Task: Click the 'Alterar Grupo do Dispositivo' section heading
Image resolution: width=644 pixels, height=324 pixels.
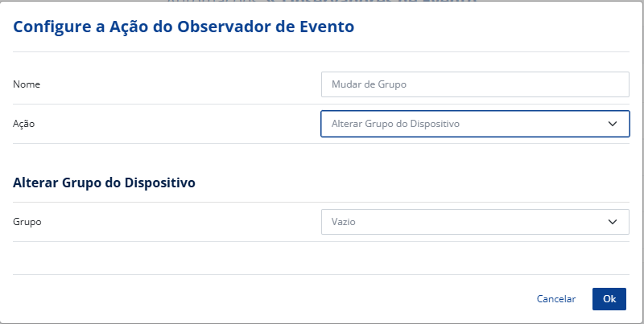Action: coord(105,183)
